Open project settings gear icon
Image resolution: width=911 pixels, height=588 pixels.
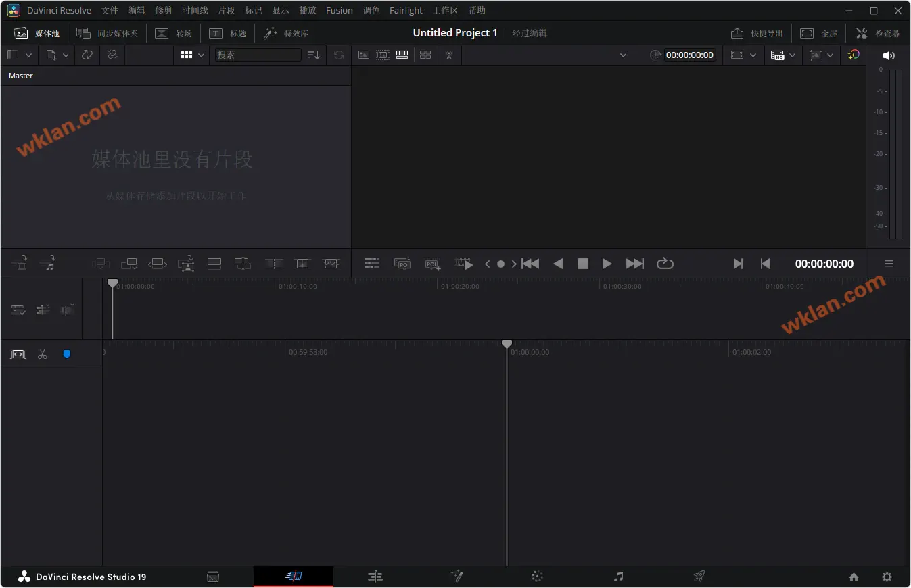pos(887,577)
